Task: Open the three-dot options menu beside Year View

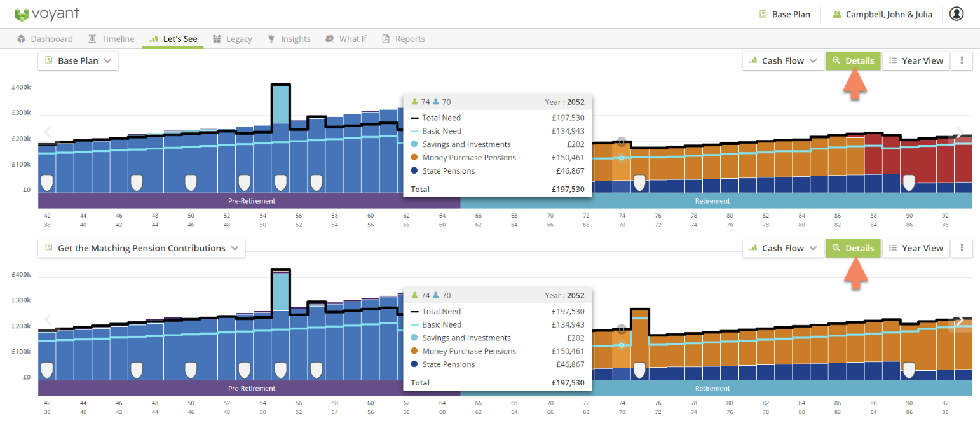Action: 962,60
